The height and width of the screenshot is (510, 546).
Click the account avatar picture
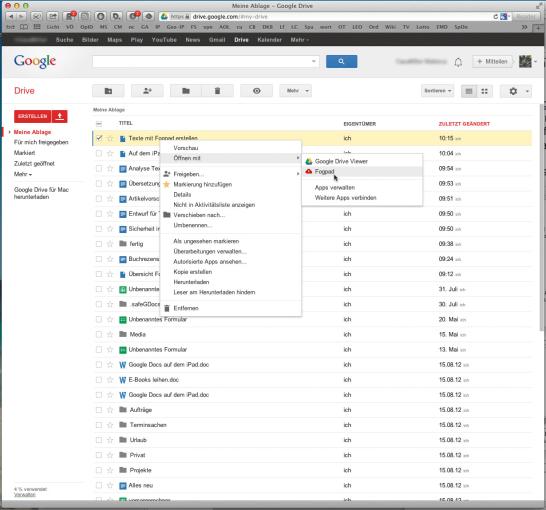point(525,62)
